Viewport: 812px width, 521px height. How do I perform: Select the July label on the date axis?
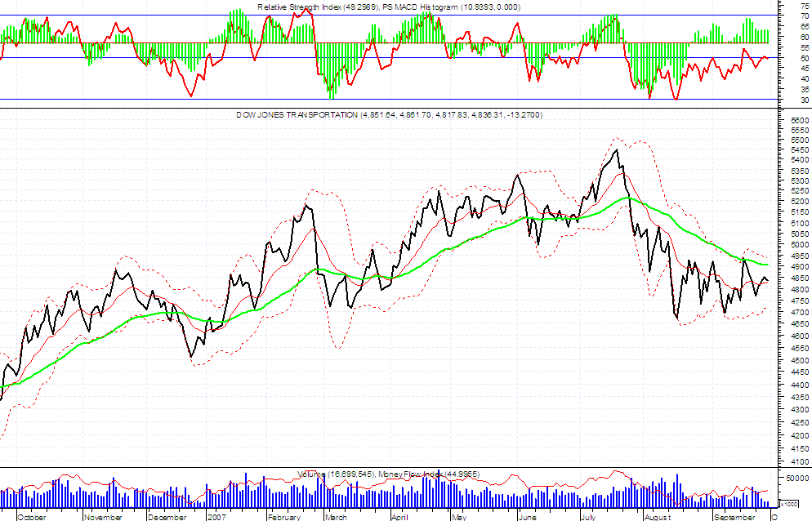tap(588, 516)
